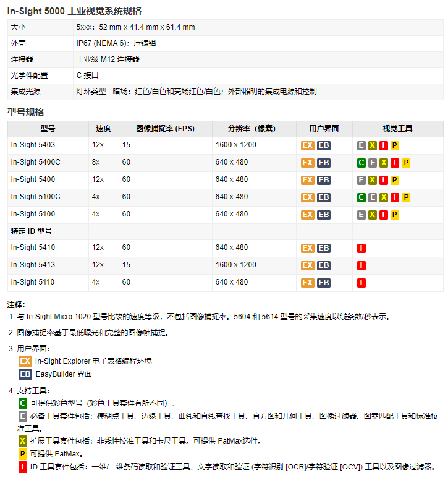Click yellow P badge in In-Sight 5100C row
Screen dimensions: 448x480
tap(406, 197)
